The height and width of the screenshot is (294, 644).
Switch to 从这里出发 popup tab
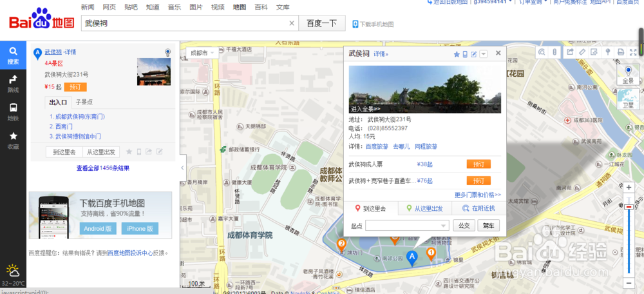click(425, 208)
